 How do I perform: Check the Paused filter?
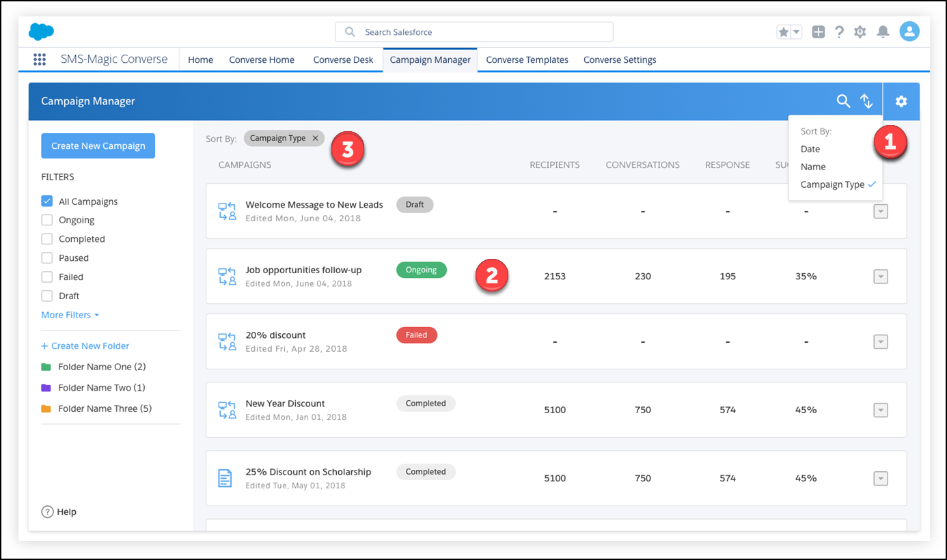point(47,257)
